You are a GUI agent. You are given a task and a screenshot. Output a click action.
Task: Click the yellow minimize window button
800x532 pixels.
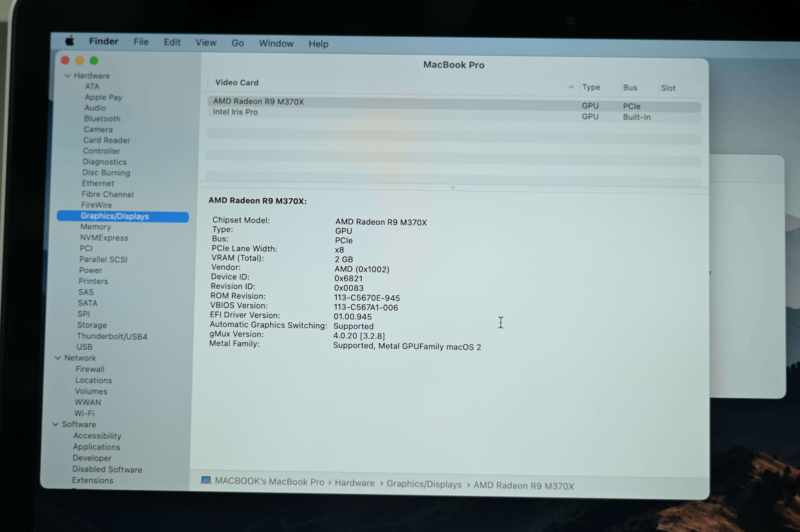(x=80, y=60)
